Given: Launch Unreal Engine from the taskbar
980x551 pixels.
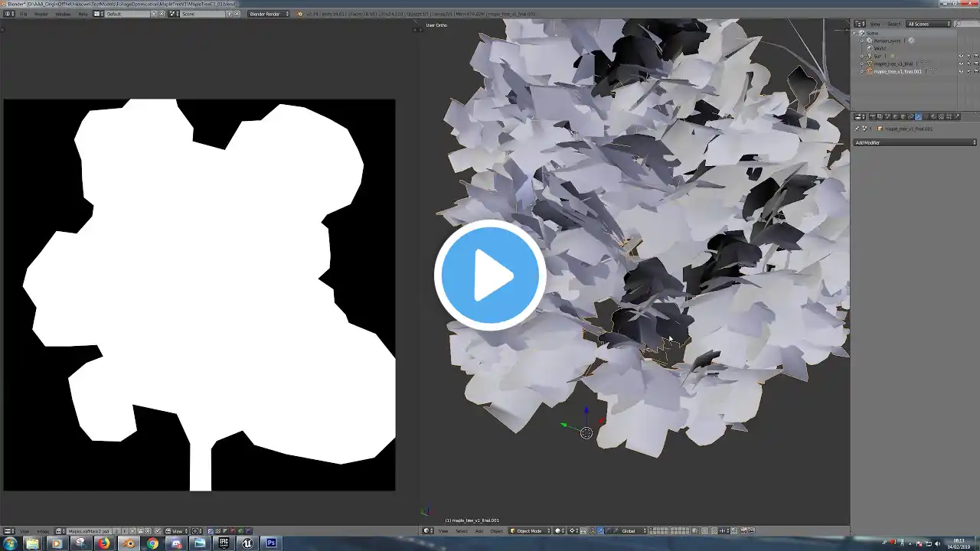Looking at the screenshot, I should (x=247, y=543).
